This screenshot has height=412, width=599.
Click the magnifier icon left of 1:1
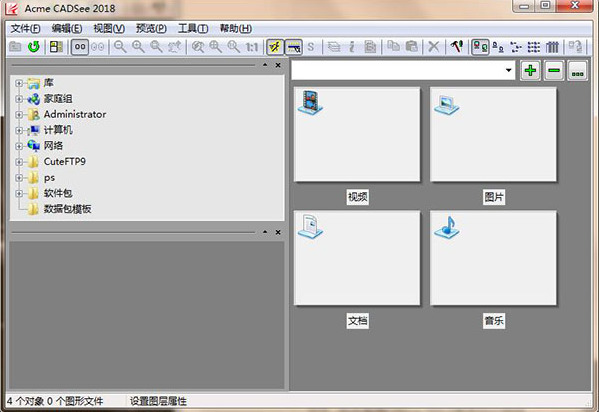233,47
